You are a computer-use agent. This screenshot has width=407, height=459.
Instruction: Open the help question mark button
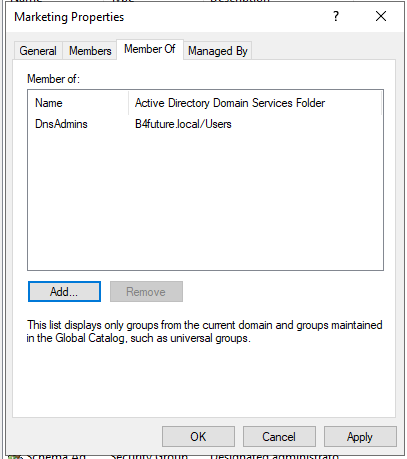[x=336, y=16]
